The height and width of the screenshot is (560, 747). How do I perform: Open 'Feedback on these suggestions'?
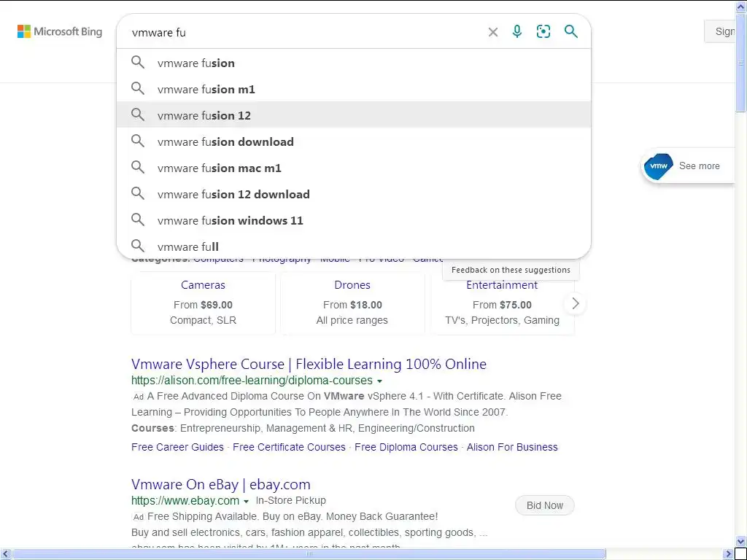[511, 270]
